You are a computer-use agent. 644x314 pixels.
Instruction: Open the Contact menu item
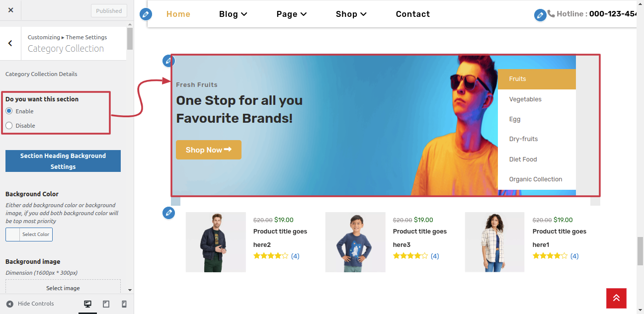(x=413, y=14)
